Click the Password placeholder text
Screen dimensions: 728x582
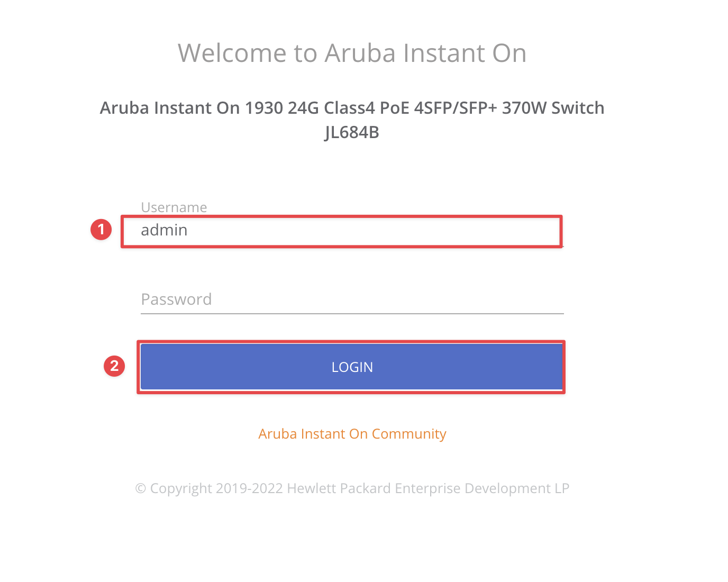[176, 299]
